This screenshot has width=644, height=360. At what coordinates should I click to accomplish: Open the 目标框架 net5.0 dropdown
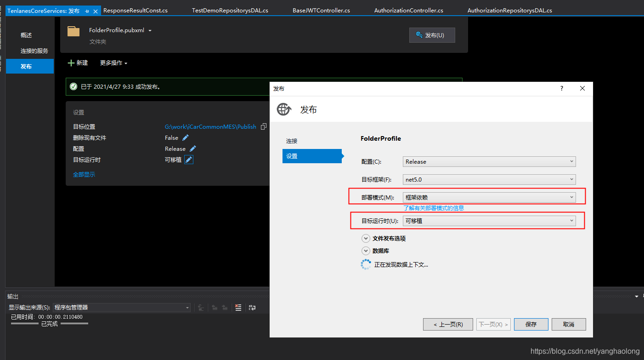click(x=489, y=179)
